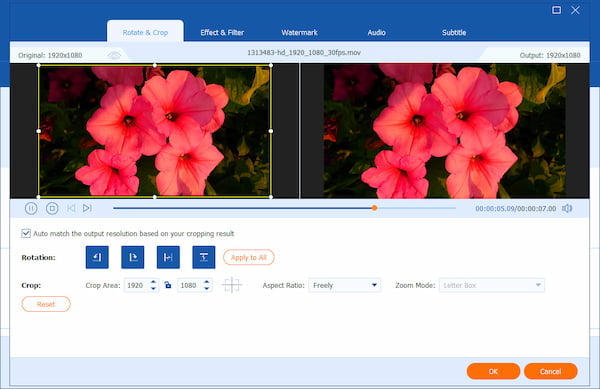Focus the crop height field showing 1080
Screen dimensions: 600x389
[190, 285]
